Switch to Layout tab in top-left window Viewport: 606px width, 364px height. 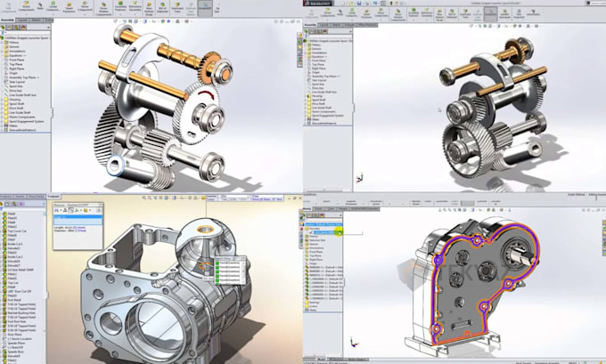[x=22, y=20]
